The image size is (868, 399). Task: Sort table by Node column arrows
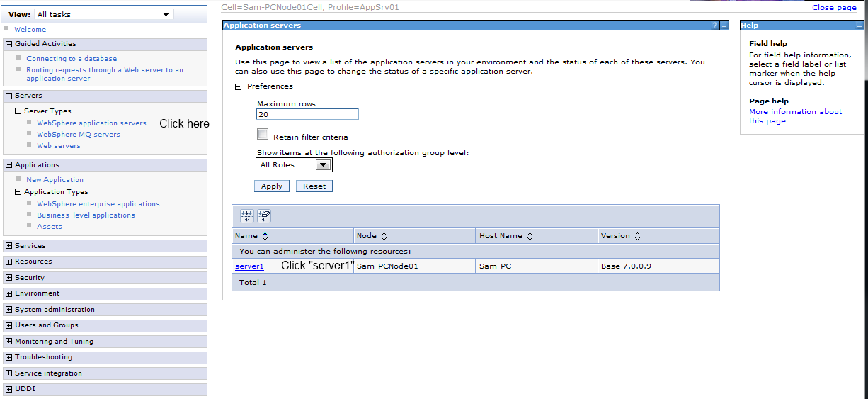point(384,236)
